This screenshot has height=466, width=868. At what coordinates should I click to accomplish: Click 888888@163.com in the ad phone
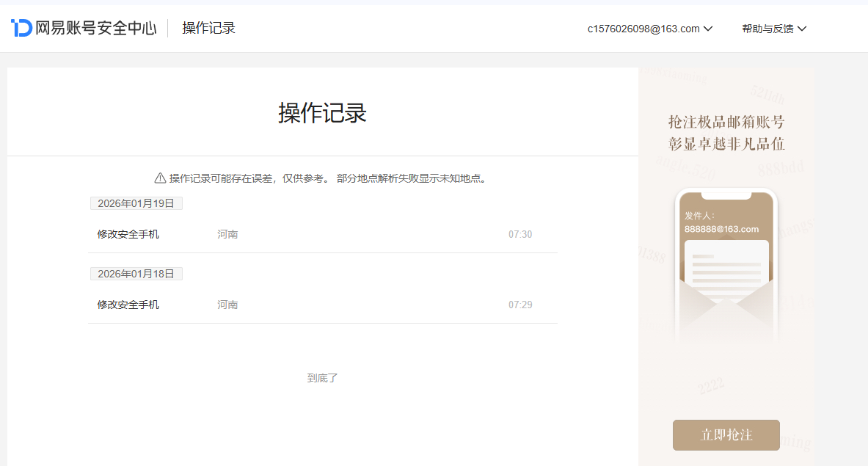pyautogui.click(x=721, y=229)
